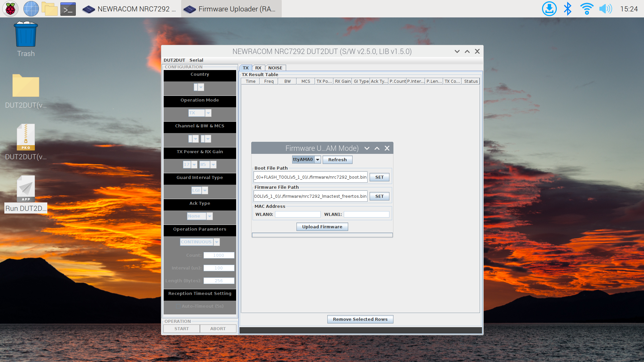Click SET for Boot File Path
Image resolution: width=644 pixels, height=362 pixels.
(379, 177)
